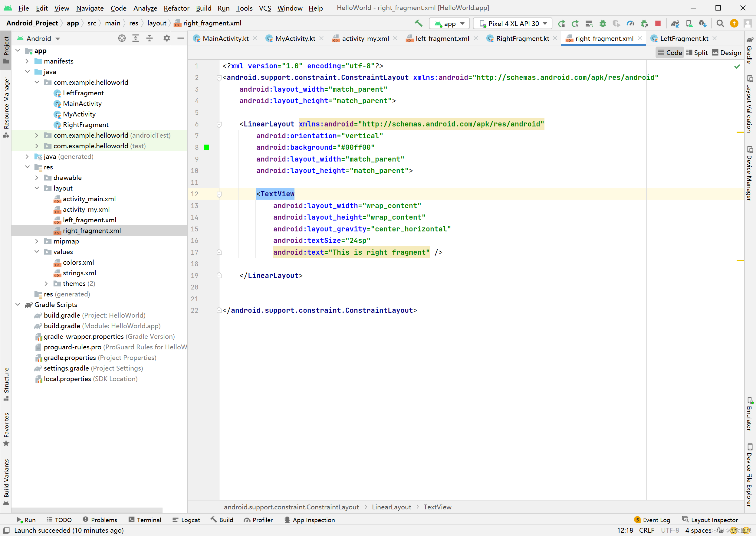This screenshot has width=756, height=536.
Task: Open the Refactor menu
Action: pos(176,8)
